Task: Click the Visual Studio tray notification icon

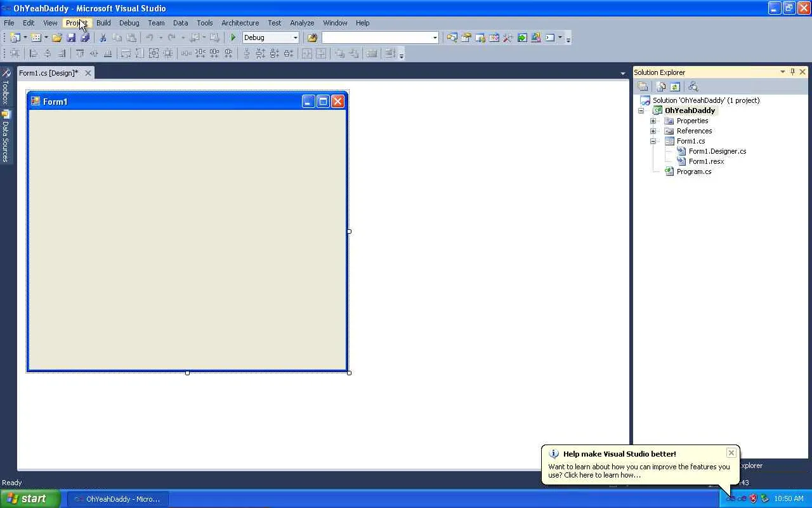Action: point(731,498)
